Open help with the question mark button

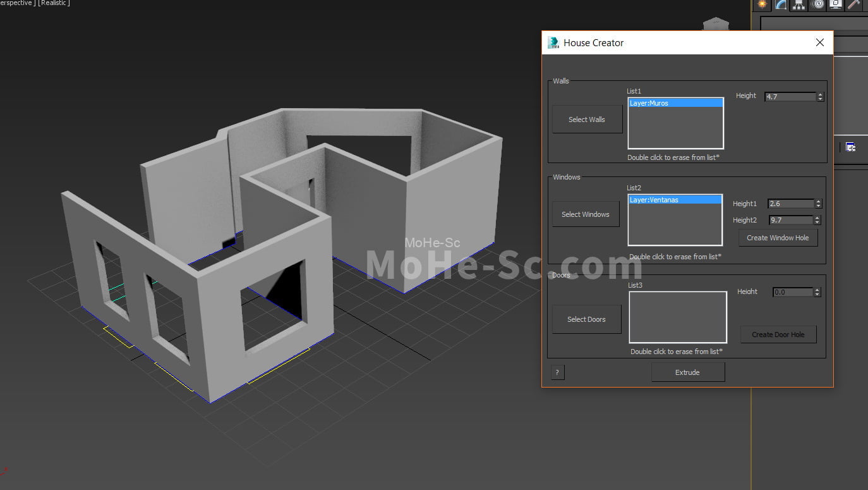point(557,372)
